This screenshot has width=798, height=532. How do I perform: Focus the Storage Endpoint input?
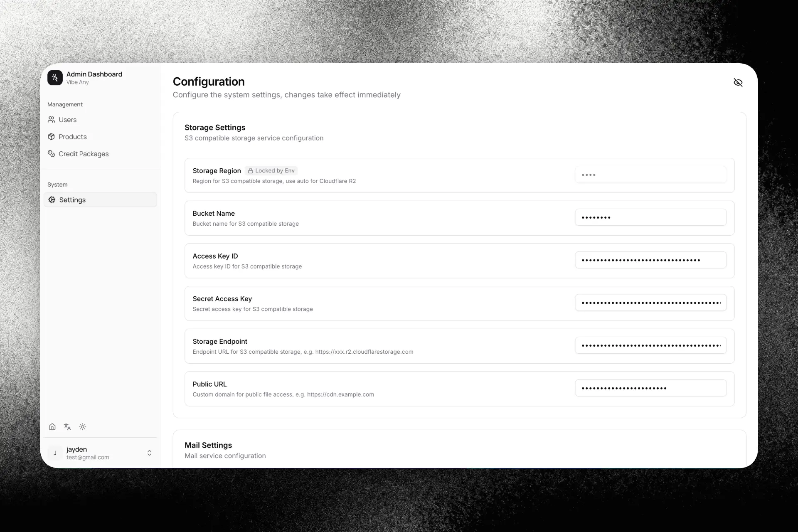650,345
